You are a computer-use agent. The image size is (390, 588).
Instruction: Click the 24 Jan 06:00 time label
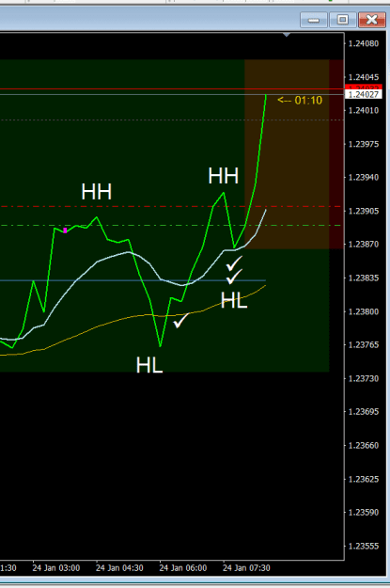[183, 568]
